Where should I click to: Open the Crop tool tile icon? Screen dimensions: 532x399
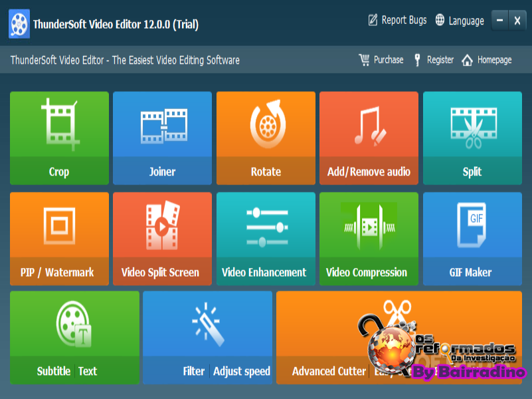pyautogui.click(x=60, y=124)
